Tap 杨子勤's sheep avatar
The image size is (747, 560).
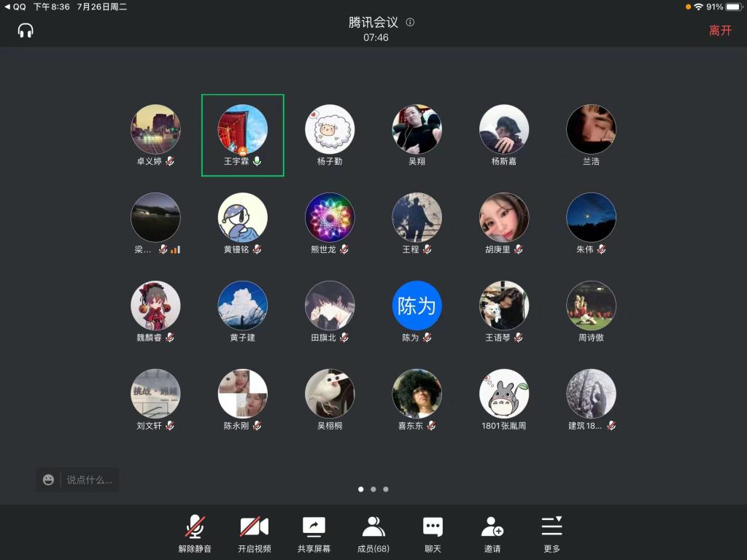point(330,129)
